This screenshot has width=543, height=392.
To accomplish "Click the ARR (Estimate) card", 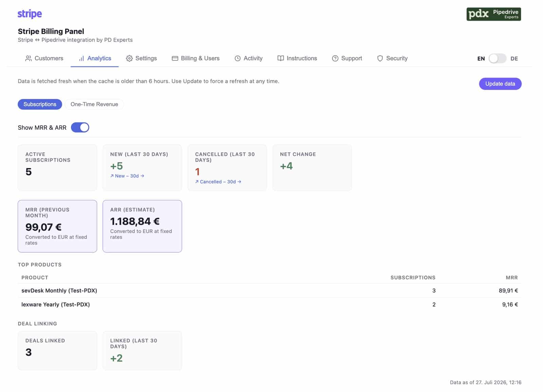I will click(142, 226).
